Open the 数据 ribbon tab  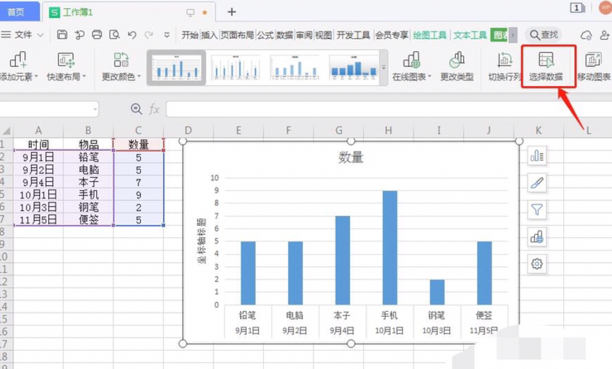point(285,35)
